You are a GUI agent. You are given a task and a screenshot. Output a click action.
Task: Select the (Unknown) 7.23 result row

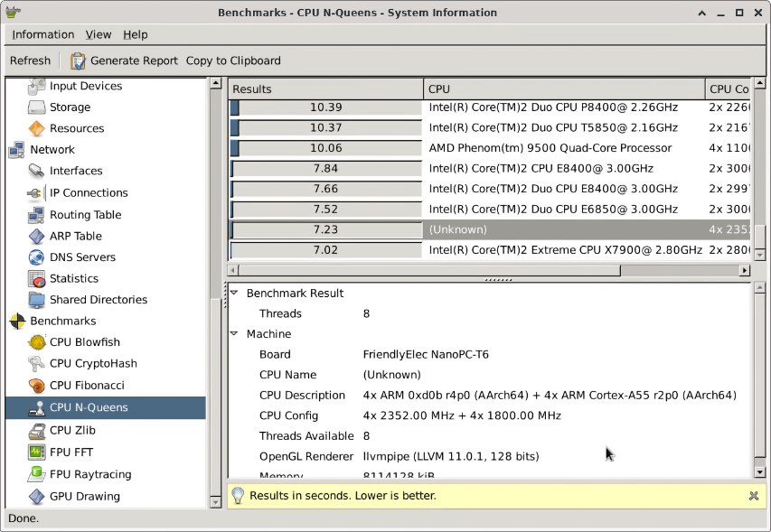(x=490, y=229)
